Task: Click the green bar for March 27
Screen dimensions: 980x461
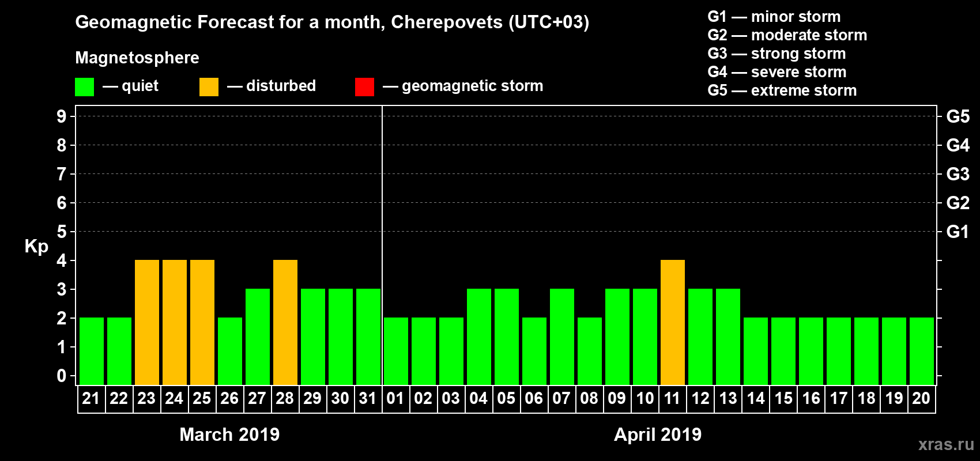Action: [x=258, y=337]
